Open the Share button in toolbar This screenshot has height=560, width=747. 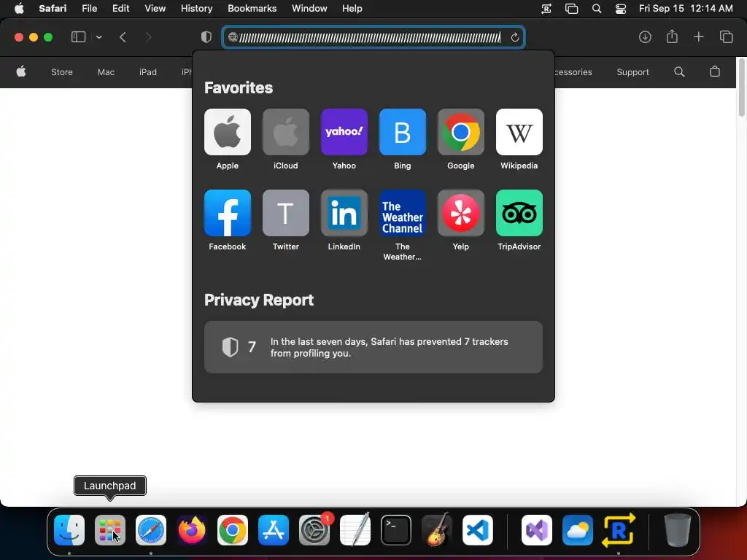(x=672, y=36)
